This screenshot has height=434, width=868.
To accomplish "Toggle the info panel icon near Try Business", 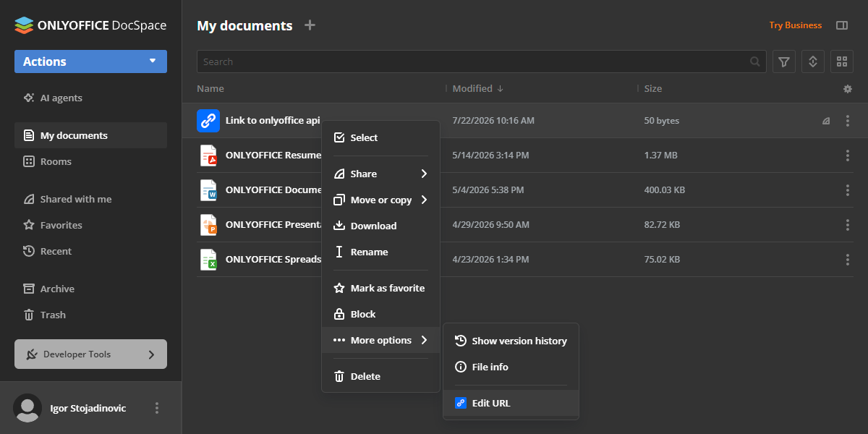I will pos(842,25).
